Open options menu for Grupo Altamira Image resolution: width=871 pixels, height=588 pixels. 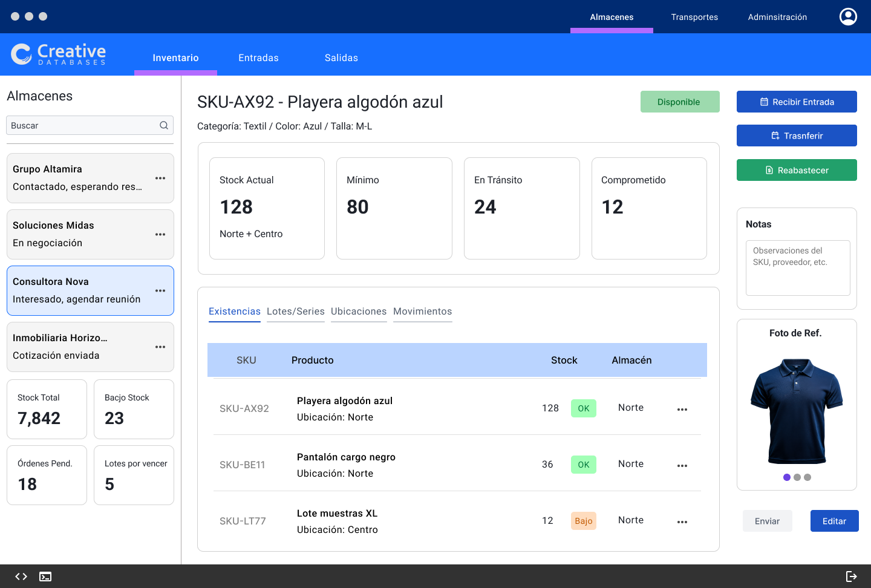pos(160,178)
